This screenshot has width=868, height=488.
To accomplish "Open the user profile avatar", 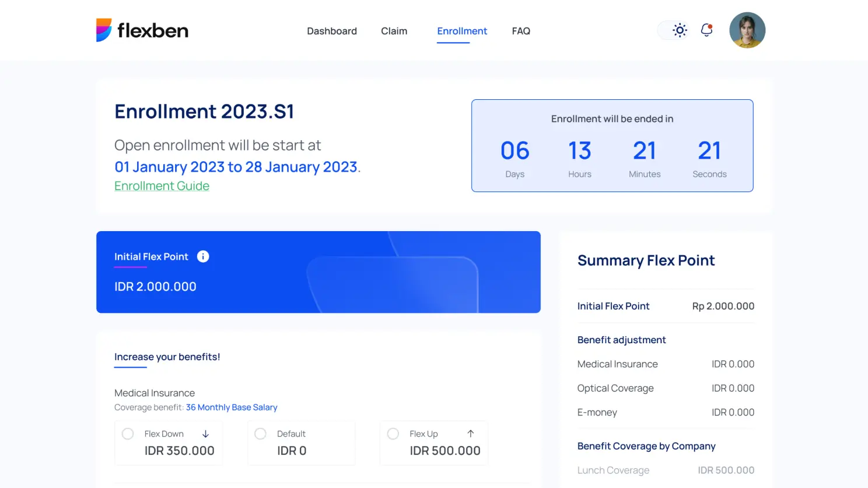I will (x=747, y=30).
